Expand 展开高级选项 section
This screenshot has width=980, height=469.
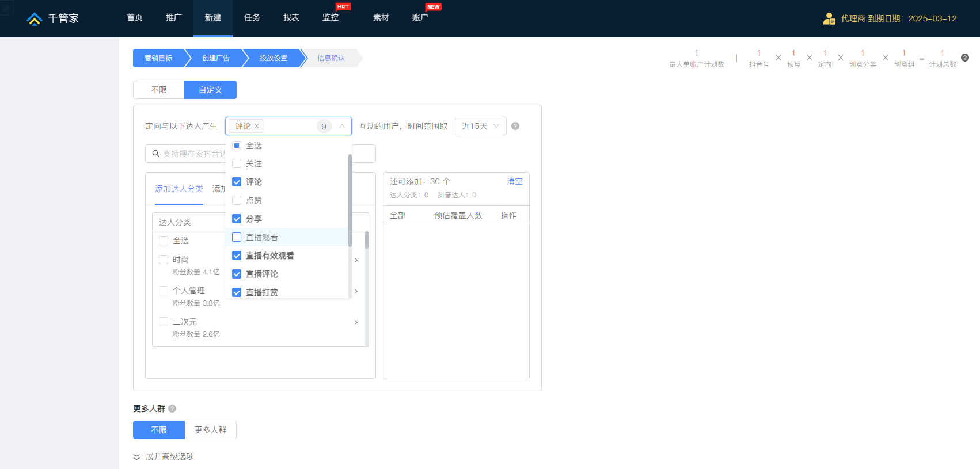[164, 456]
